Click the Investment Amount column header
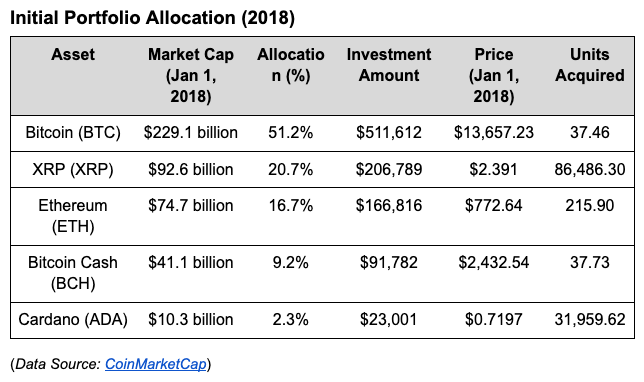Screen dimensions: 644x382 389,65
